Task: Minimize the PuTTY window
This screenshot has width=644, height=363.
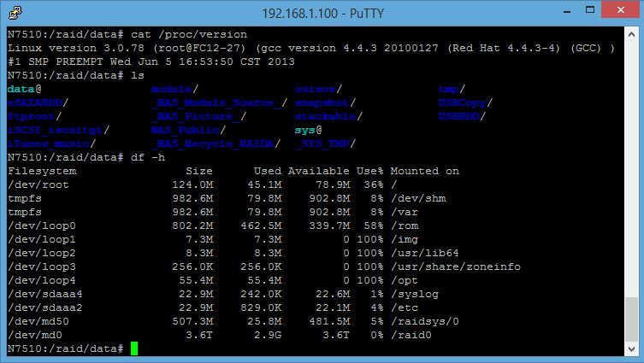Action: (x=567, y=12)
